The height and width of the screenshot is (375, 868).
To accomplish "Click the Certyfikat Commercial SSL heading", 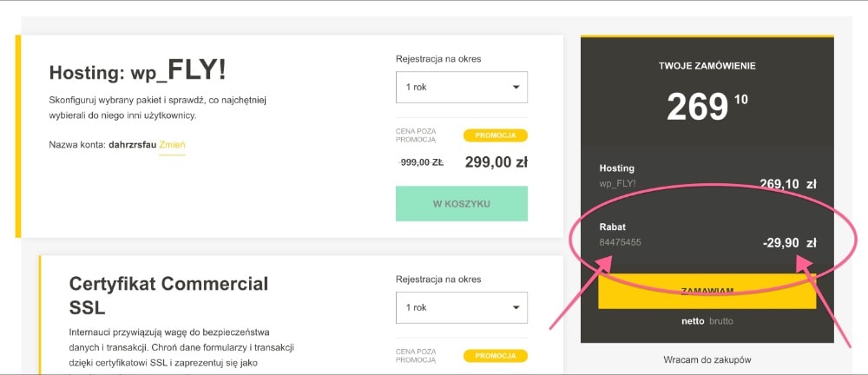I will click(168, 295).
